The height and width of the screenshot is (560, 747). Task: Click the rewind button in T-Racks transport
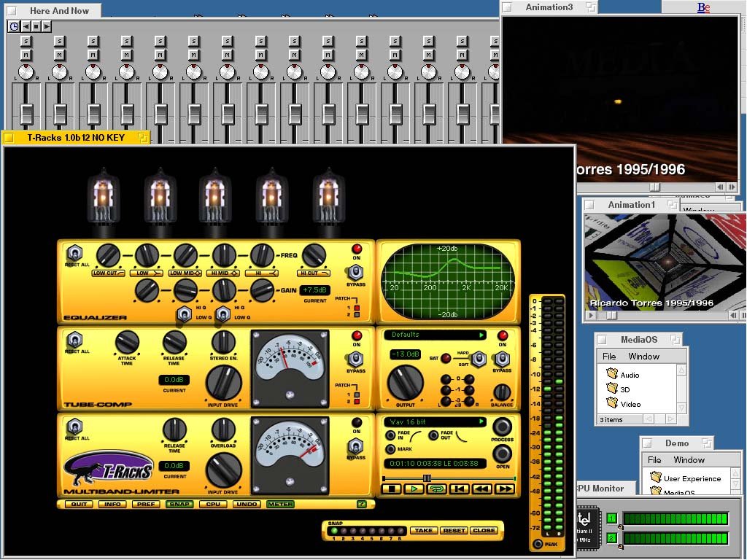(482, 489)
